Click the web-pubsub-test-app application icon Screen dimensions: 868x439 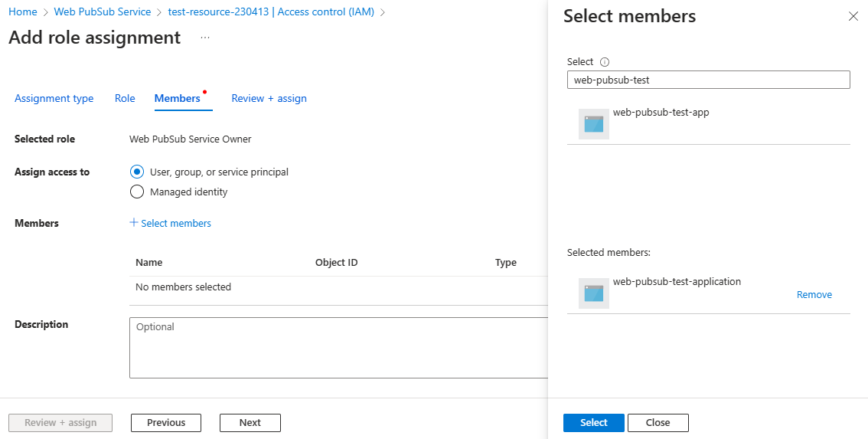(x=594, y=123)
